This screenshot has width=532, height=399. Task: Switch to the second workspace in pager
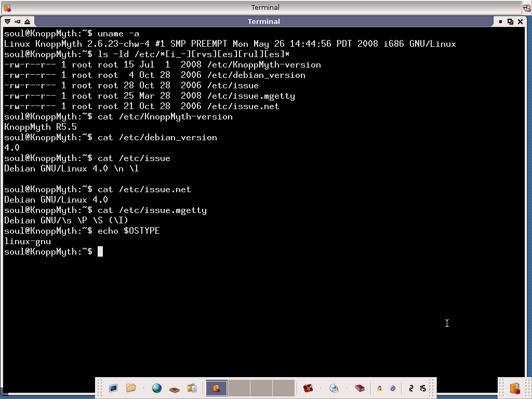pyautogui.click(x=239, y=388)
